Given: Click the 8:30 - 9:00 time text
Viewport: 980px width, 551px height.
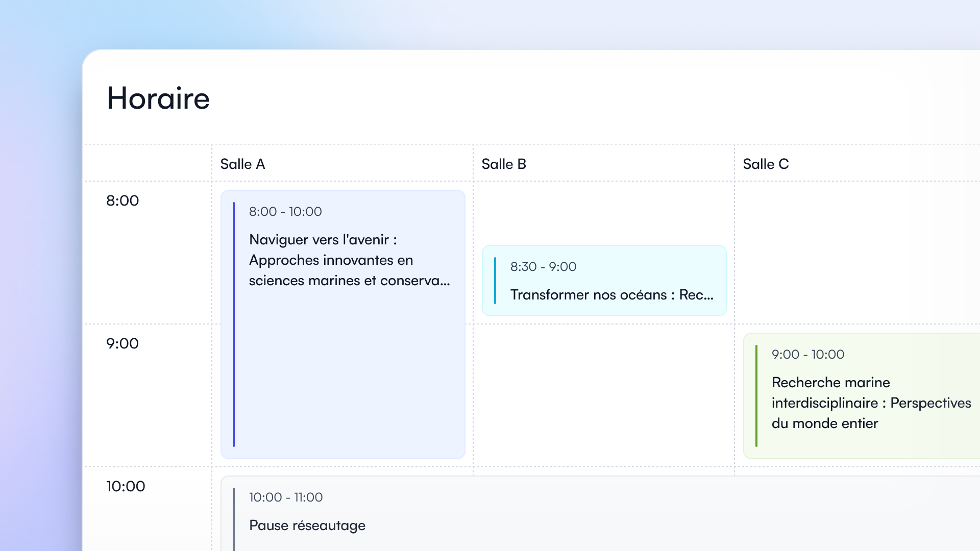Looking at the screenshot, I should (543, 266).
